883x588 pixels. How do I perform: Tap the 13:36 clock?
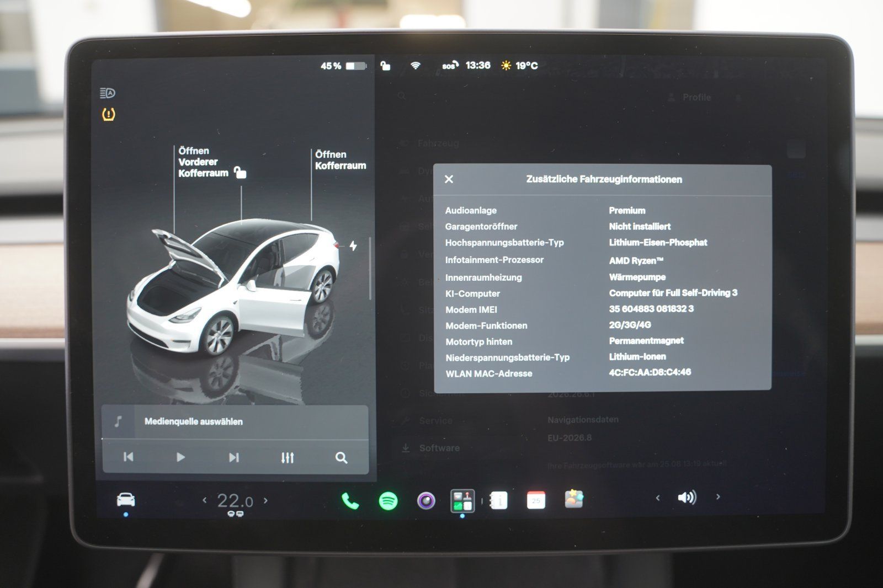tap(478, 65)
